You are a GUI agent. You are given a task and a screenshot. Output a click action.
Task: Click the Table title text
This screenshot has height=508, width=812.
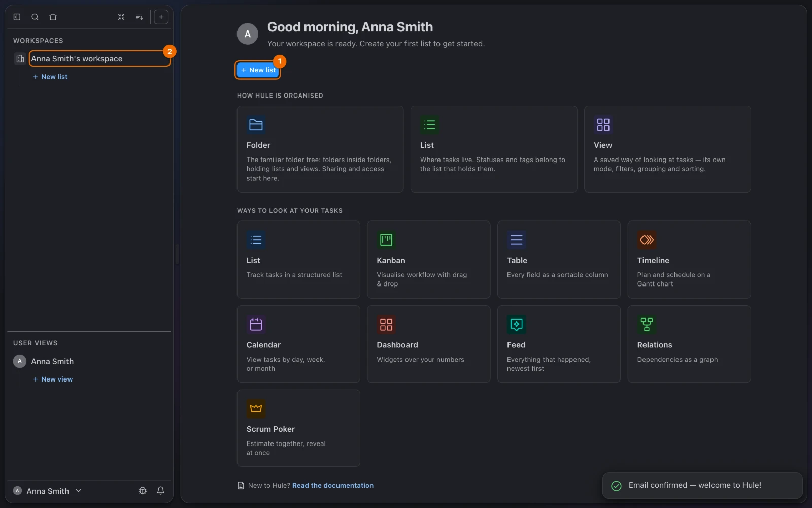(x=517, y=261)
